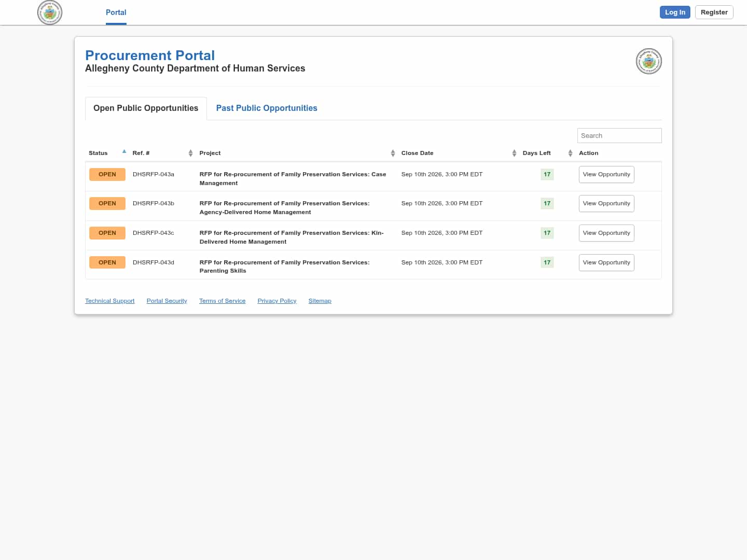Screen dimensions: 747x560
Task: Click OPEN status badge for DHSRFP-043b
Action: [107, 203]
